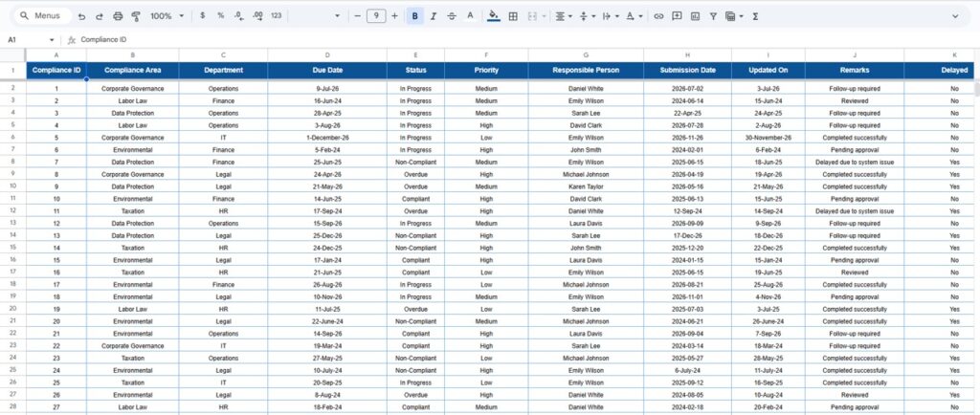Select the 30-November-26 updated date cell
The width and height of the screenshot is (980, 415).
768,138
